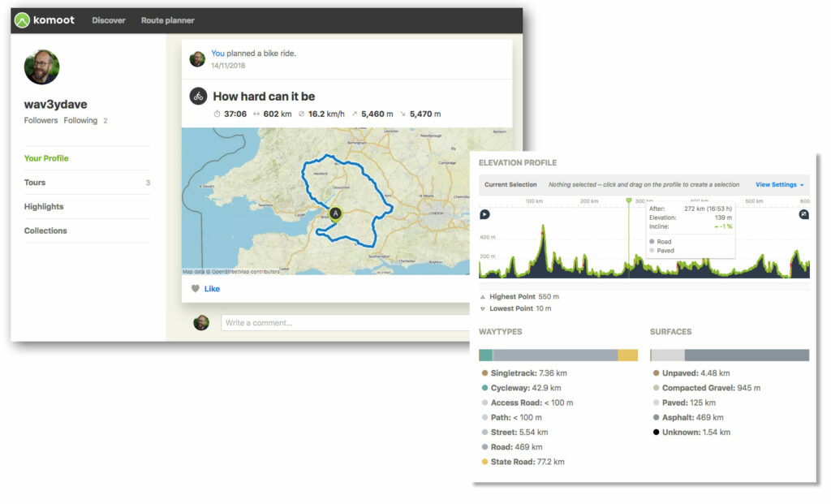Click the average speed icon

coord(302,114)
